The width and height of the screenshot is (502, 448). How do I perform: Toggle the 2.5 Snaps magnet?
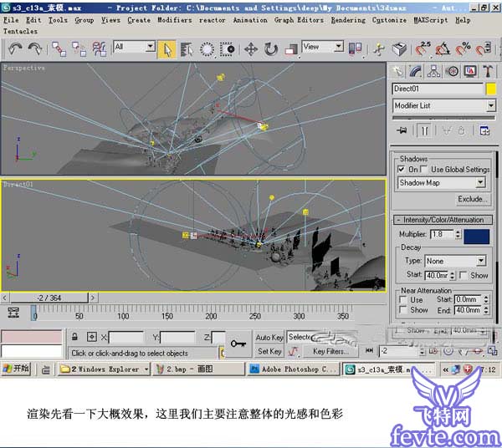point(423,48)
